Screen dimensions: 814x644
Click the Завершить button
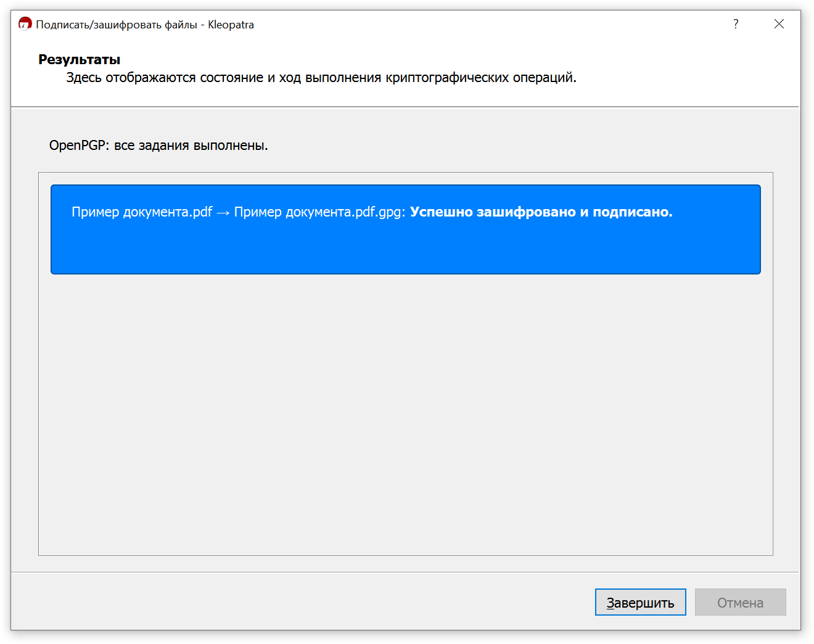[640, 602]
